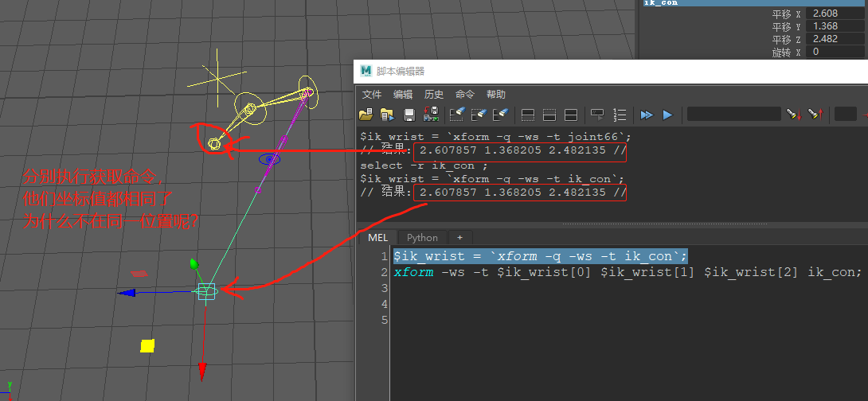Click the 平移 Y attribute label

coord(787,26)
